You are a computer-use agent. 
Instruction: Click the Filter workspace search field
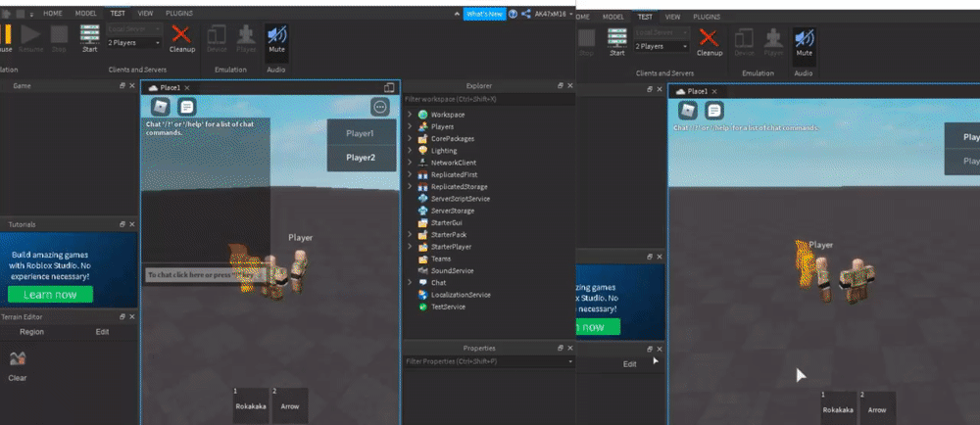click(x=489, y=99)
